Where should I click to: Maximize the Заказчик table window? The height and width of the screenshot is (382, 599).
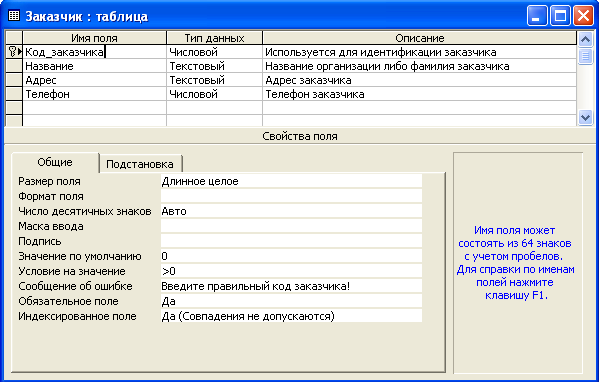[560, 16]
